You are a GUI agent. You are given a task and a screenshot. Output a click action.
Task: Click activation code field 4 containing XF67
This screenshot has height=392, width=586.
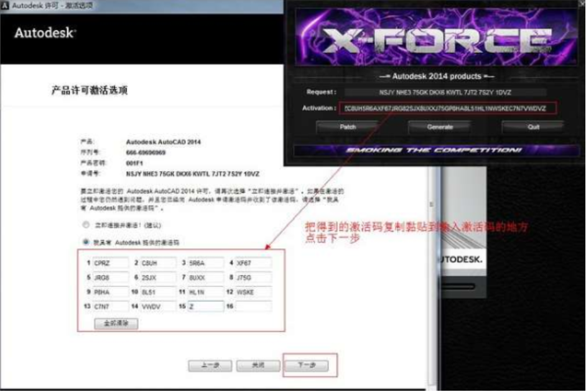(253, 263)
